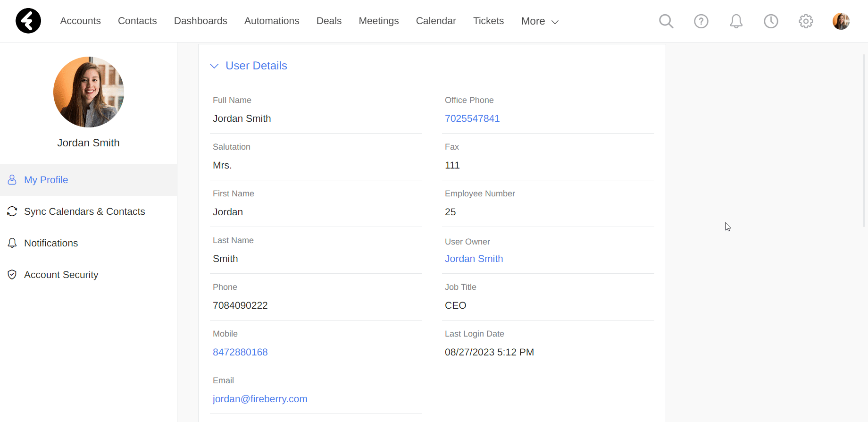
Task: Open the settings gear icon
Action: point(806,21)
